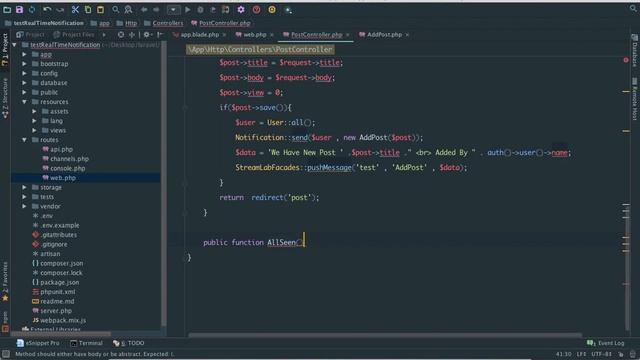Synchronize files using the refresh icon
640x360 pixels.
click(32, 9)
